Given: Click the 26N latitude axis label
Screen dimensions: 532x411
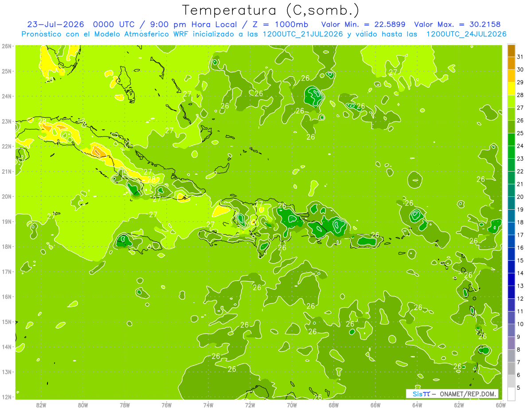Looking at the screenshot, I should [6, 46].
